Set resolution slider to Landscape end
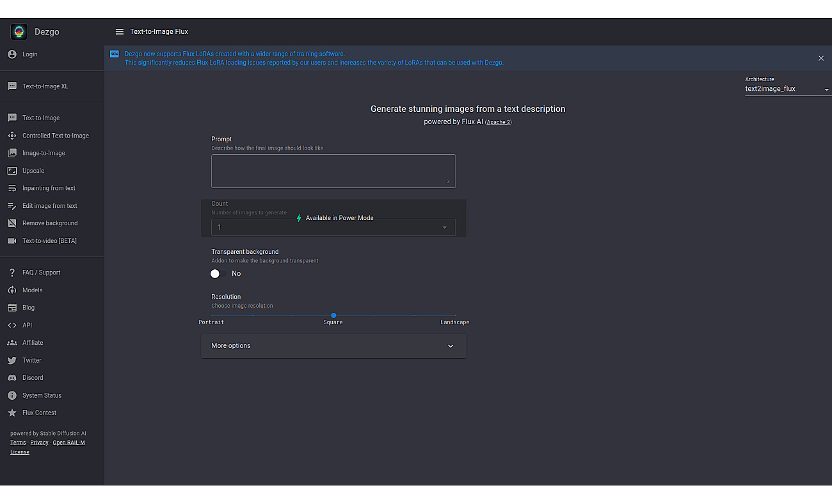The height and width of the screenshot is (504, 832). click(x=455, y=315)
